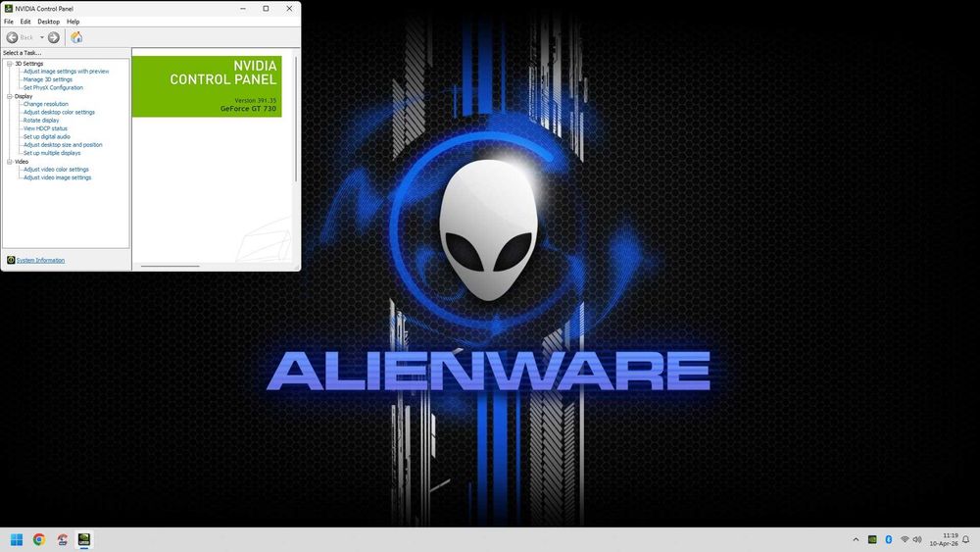Open the Help menu

click(73, 22)
